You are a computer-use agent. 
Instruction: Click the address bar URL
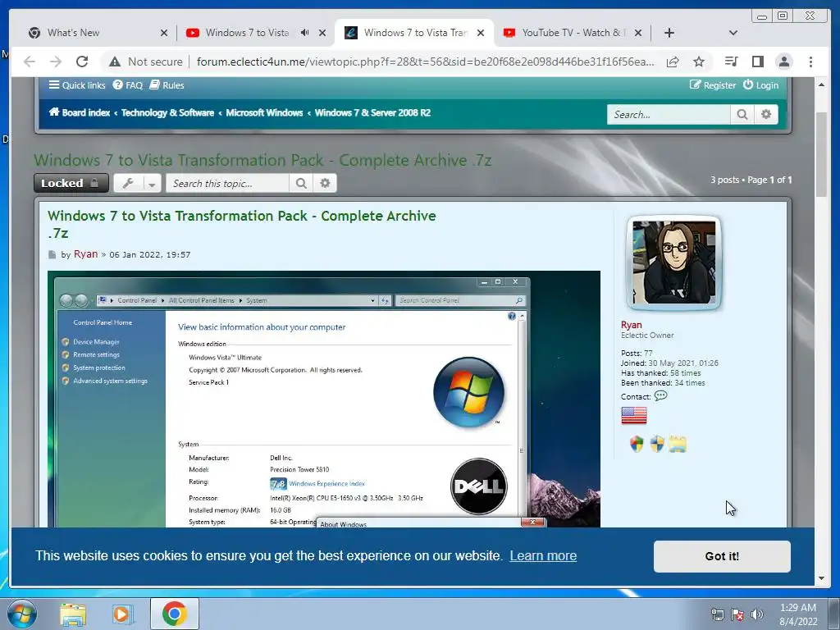(x=425, y=62)
